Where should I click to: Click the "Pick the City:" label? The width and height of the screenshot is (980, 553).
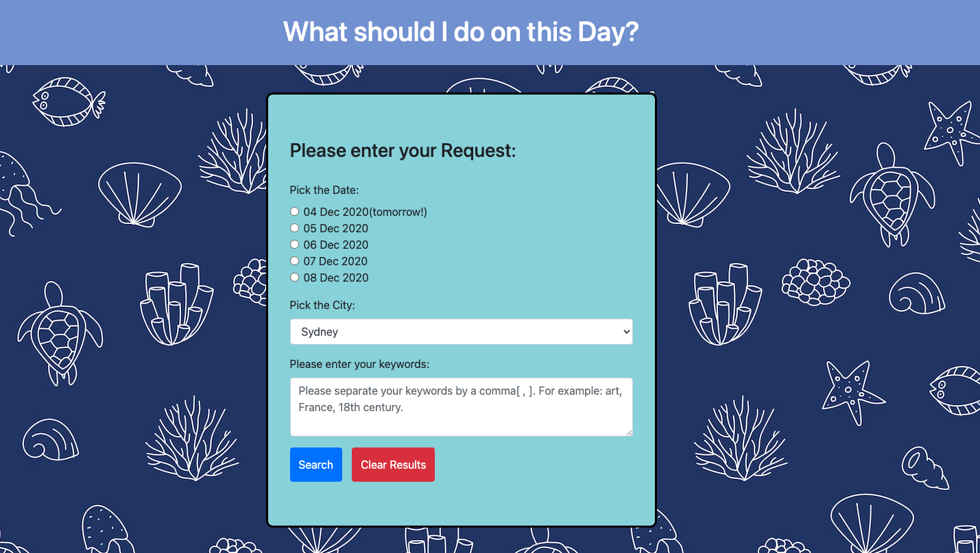tap(322, 305)
